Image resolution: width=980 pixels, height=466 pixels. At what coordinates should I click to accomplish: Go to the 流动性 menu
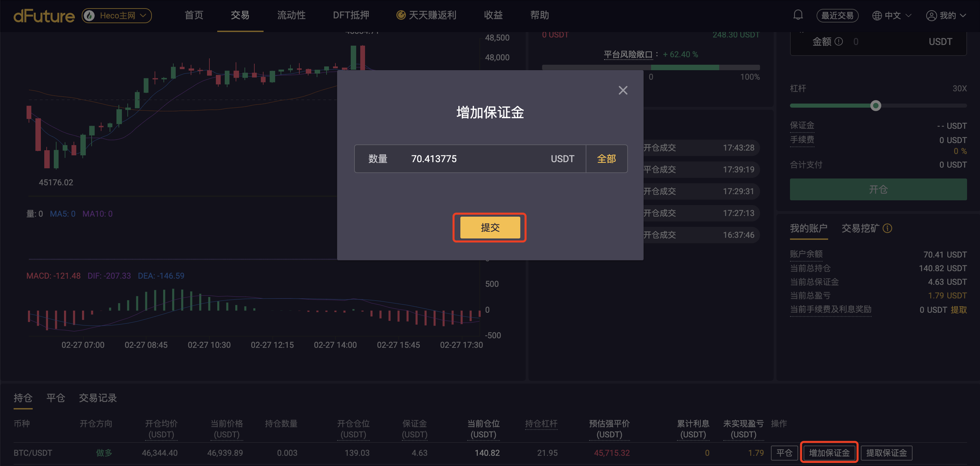click(291, 15)
